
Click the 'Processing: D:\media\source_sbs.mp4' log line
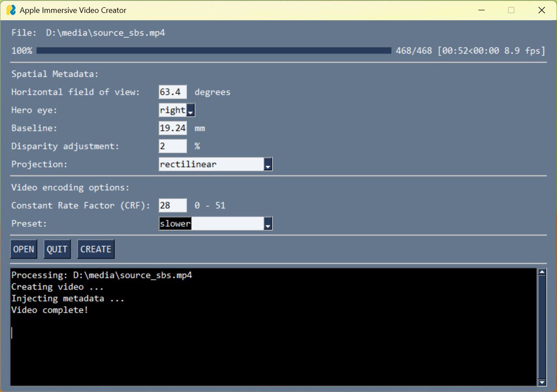click(x=102, y=275)
